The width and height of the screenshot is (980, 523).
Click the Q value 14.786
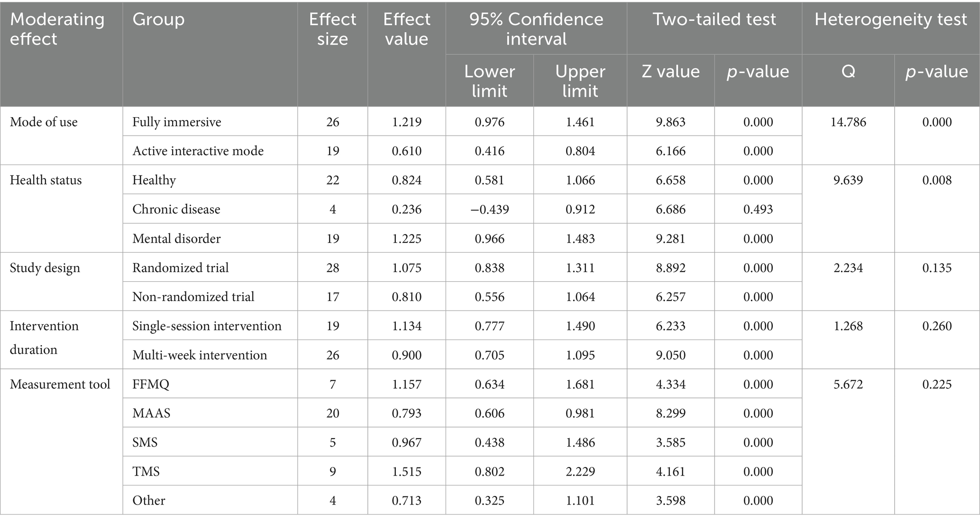[x=848, y=122]
